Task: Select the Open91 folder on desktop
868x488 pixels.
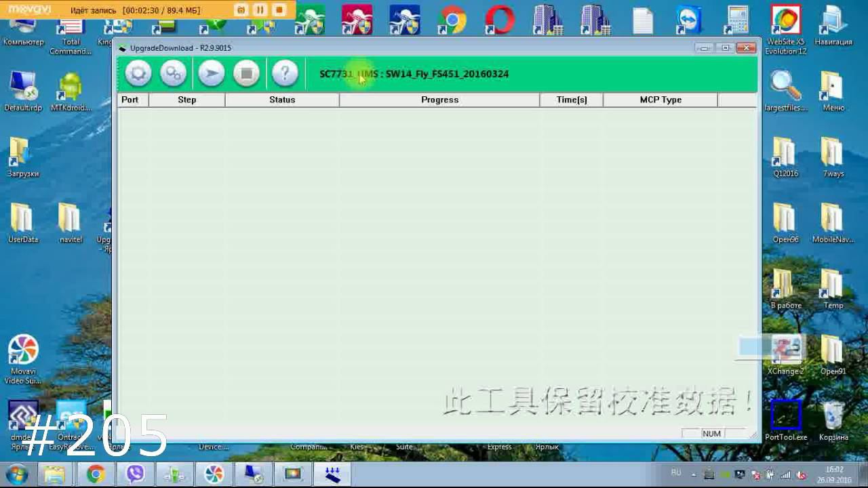Action: 833,354
